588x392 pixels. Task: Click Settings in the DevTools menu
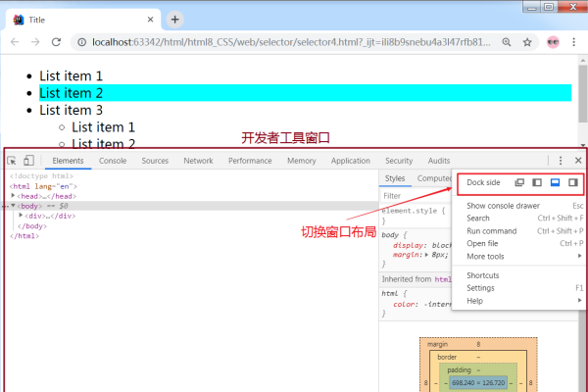point(480,288)
